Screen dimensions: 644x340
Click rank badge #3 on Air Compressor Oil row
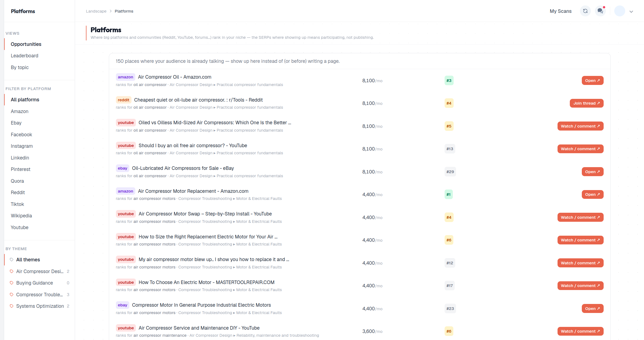(449, 81)
